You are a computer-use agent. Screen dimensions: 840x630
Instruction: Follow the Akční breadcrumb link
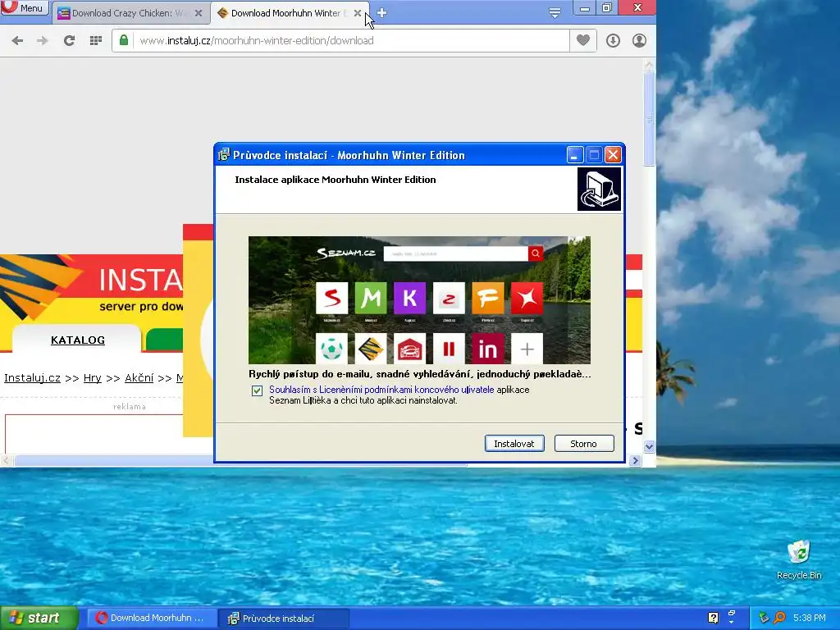click(x=139, y=378)
